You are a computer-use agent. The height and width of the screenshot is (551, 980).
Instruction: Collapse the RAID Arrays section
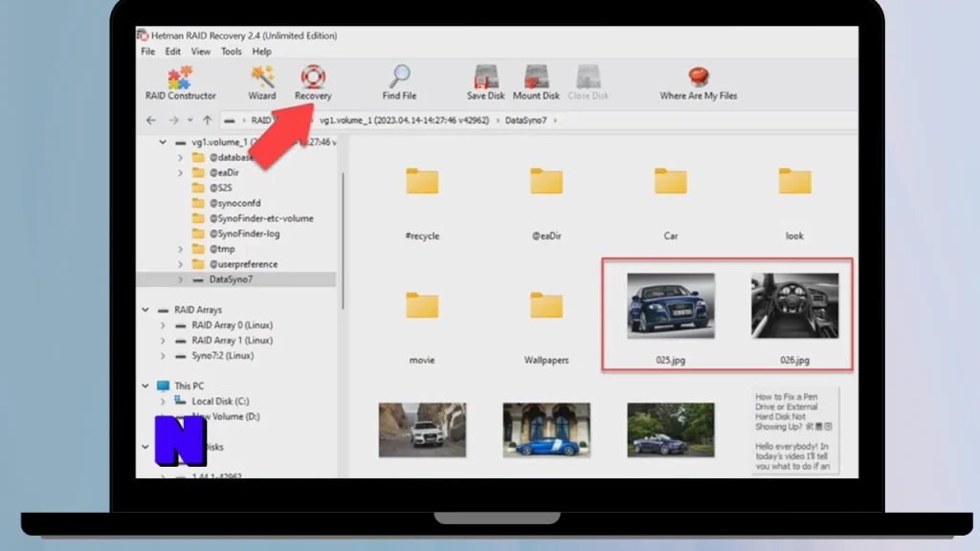tap(145, 310)
